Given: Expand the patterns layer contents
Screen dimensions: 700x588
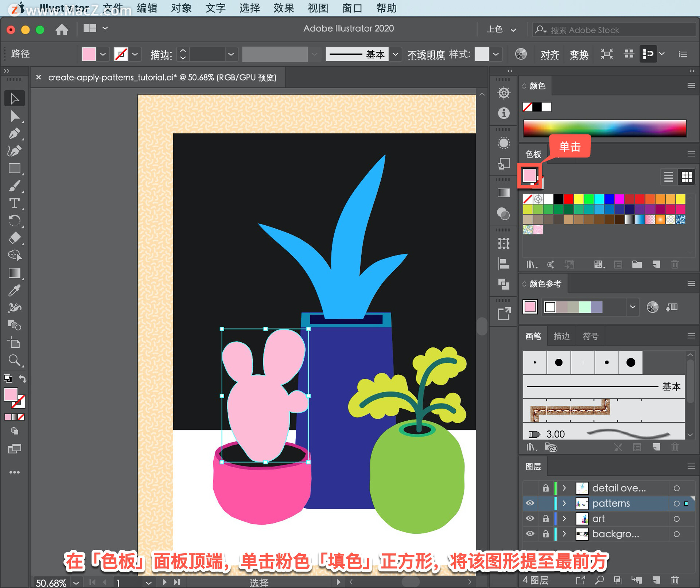Looking at the screenshot, I should [x=564, y=503].
